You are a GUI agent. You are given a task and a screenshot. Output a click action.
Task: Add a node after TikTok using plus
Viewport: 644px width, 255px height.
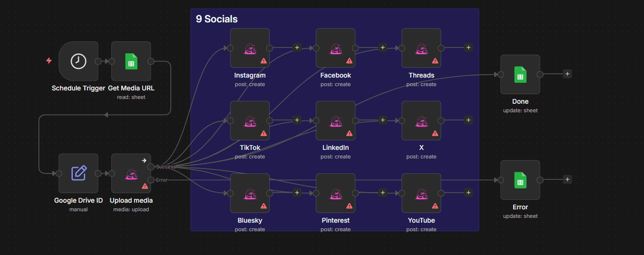tap(297, 120)
